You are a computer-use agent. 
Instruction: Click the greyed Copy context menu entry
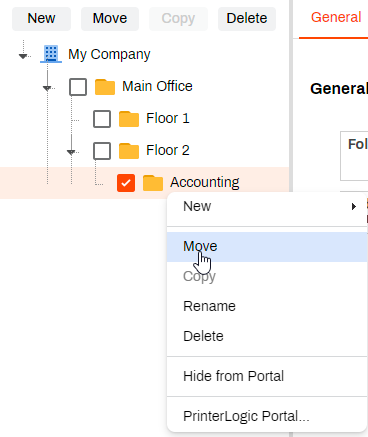coord(267,277)
